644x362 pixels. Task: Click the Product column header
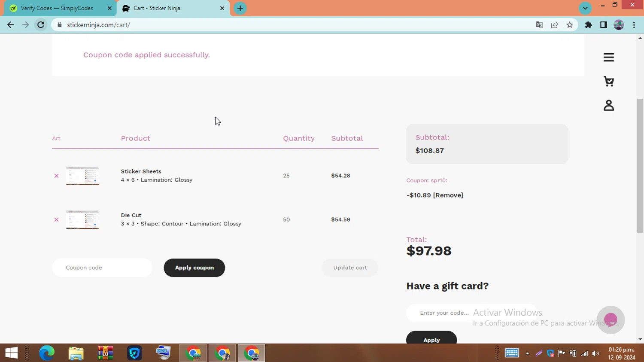[136, 138]
